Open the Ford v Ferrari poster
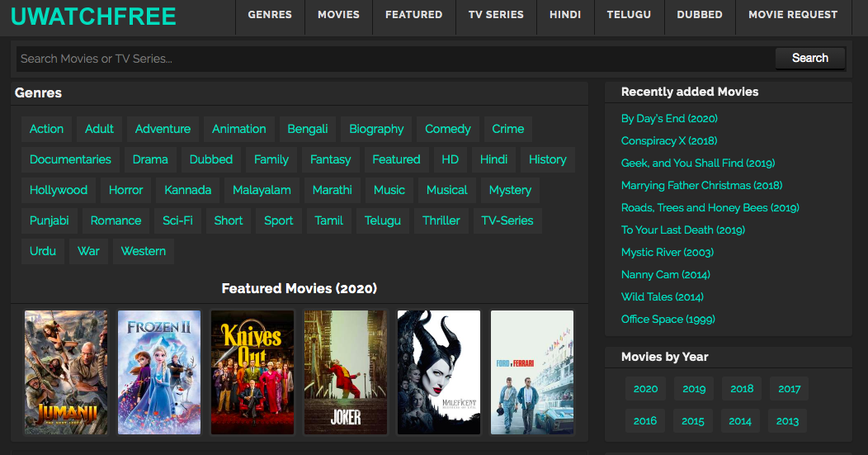The image size is (868, 455). pos(532,372)
